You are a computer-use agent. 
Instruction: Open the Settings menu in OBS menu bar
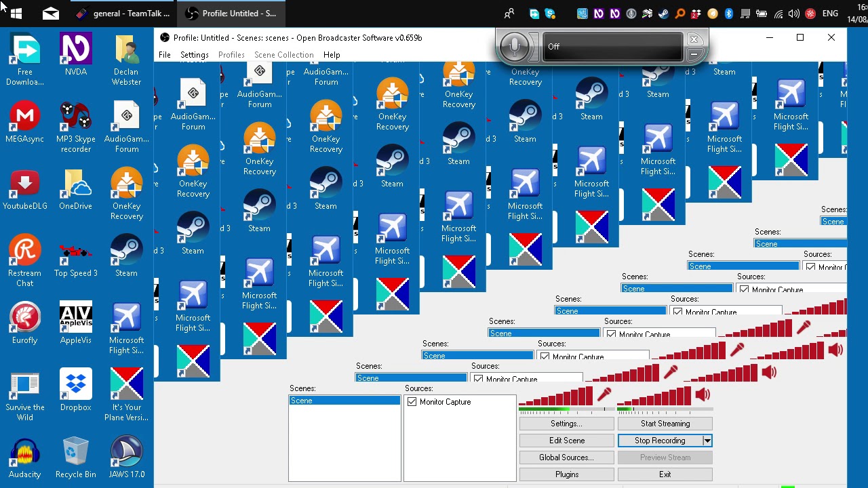195,55
